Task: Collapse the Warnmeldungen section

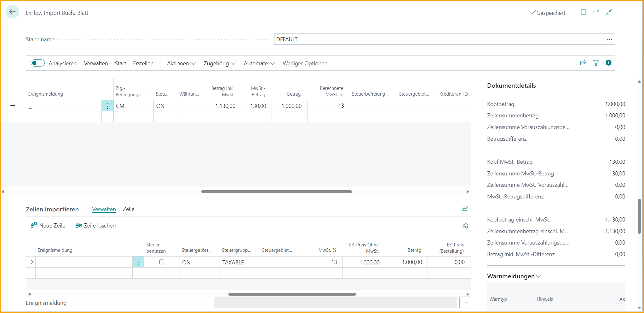Action: [538, 276]
